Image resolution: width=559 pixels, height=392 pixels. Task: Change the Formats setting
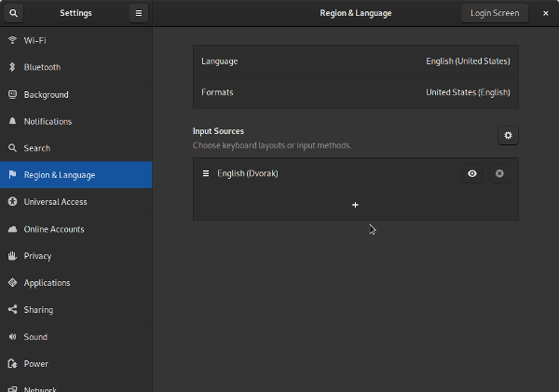(x=355, y=93)
